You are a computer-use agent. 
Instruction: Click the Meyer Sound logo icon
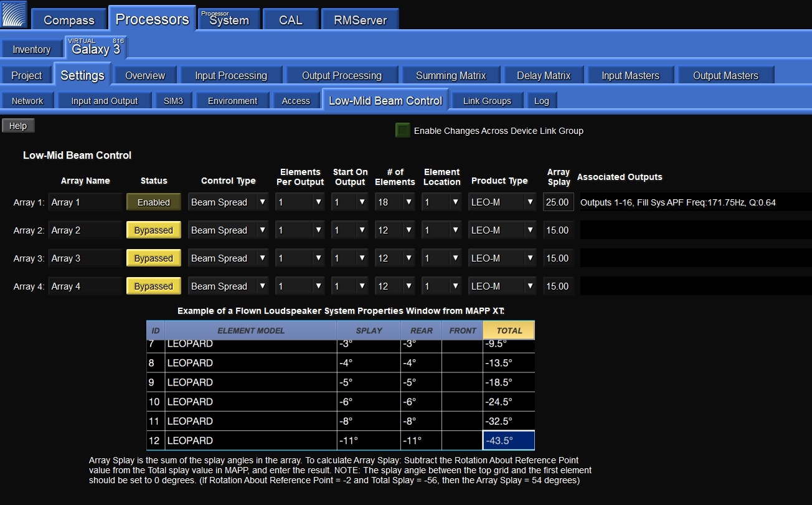(14, 15)
